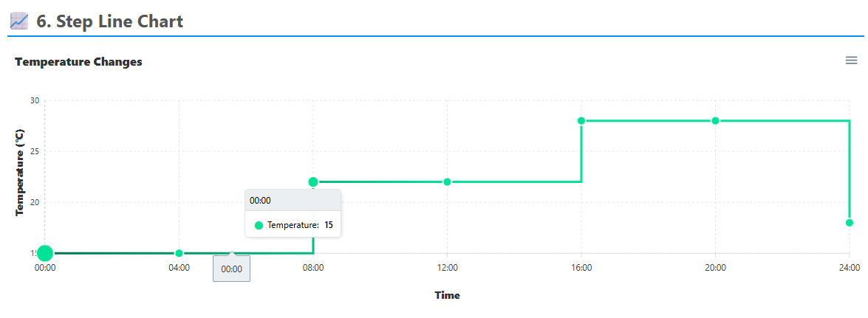Click the 30 label on the y-axis
This screenshot has height=318, width=868.
tap(35, 100)
